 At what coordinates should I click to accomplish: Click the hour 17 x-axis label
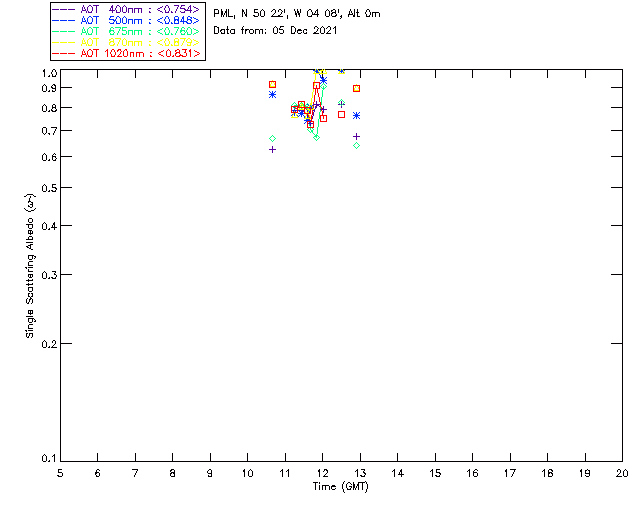pyautogui.click(x=510, y=473)
